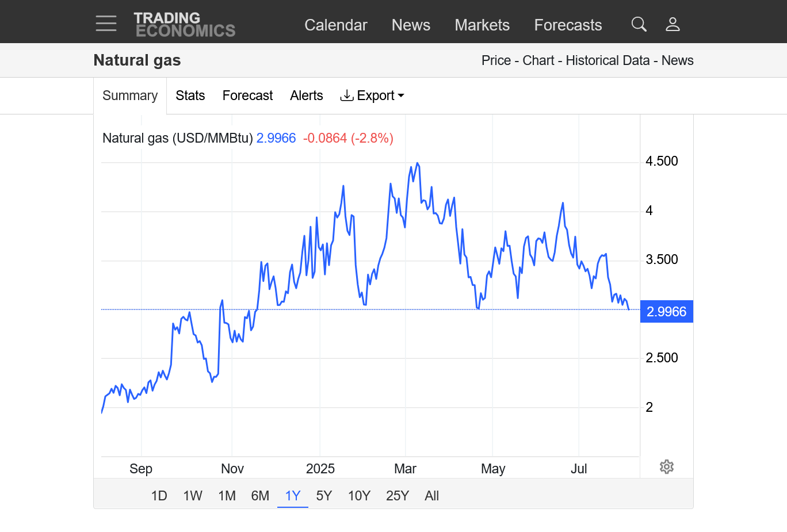Image resolution: width=787 pixels, height=532 pixels.
Task: Click the May x-axis label
Action: [493, 469]
